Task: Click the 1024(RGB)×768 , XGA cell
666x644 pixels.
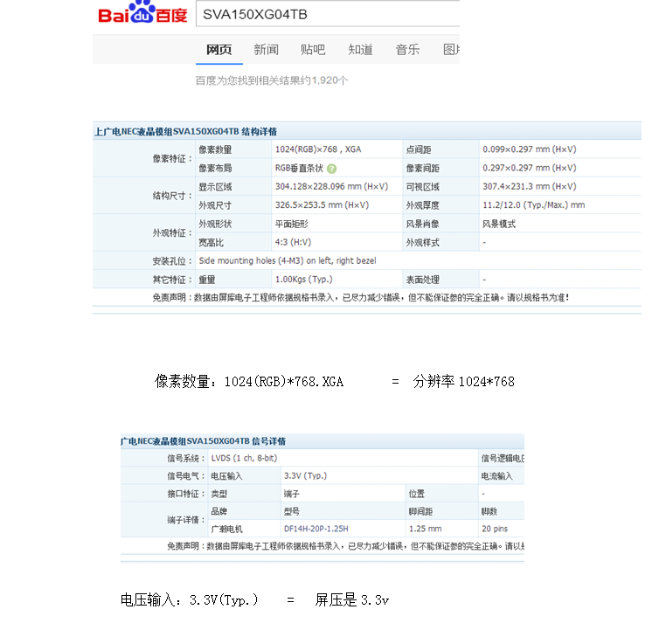Action: (x=318, y=149)
